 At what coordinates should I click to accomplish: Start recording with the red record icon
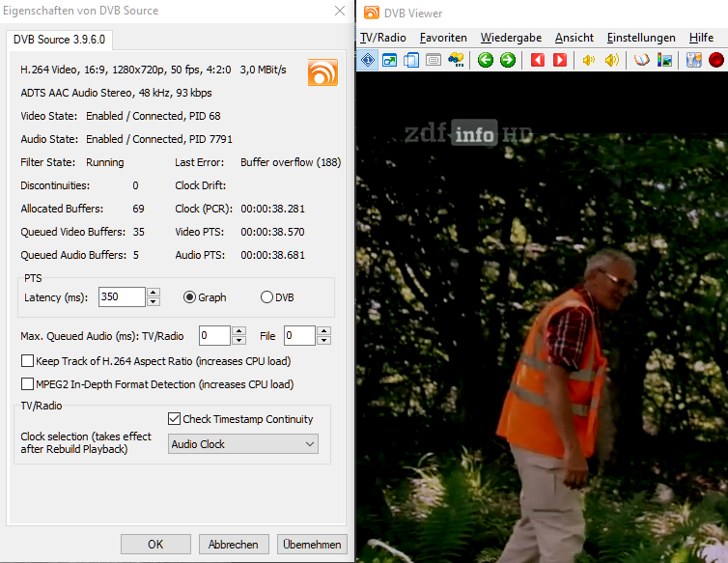(716, 60)
